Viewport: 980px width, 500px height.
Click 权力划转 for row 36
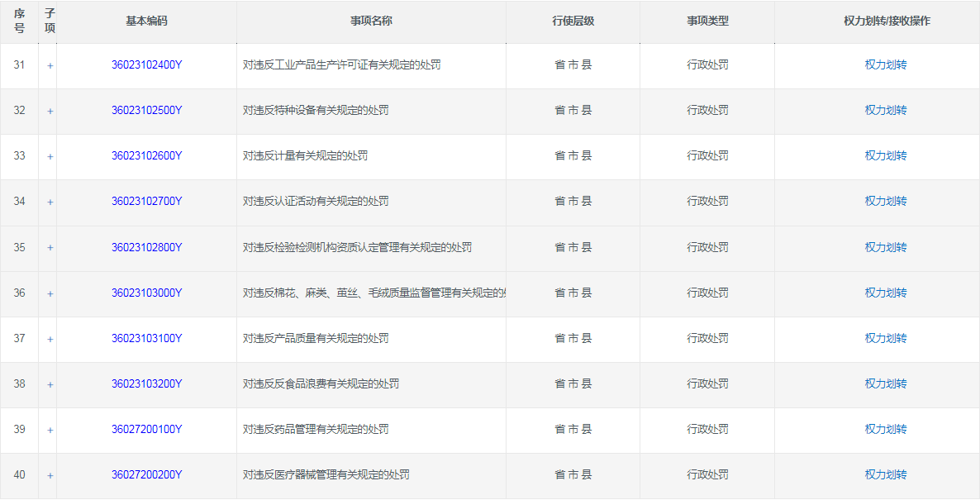click(885, 293)
